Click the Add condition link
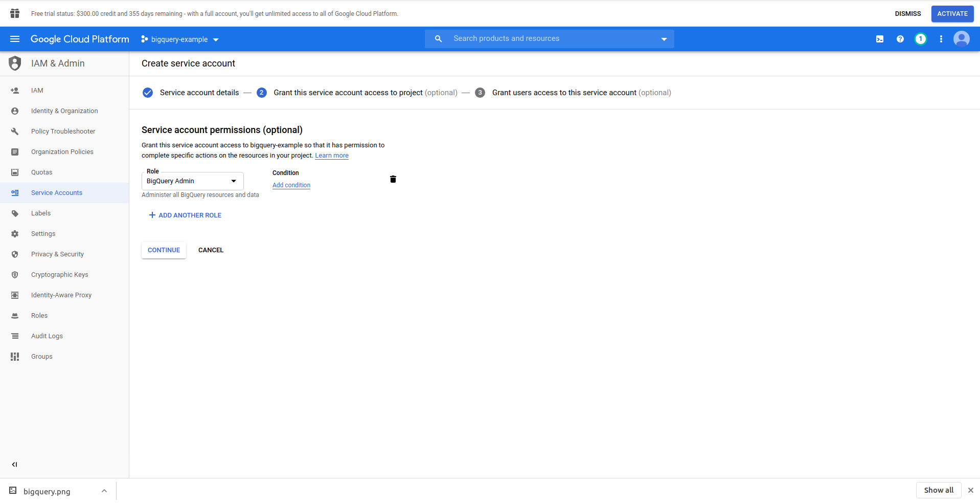This screenshot has width=980, height=503. tap(291, 185)
